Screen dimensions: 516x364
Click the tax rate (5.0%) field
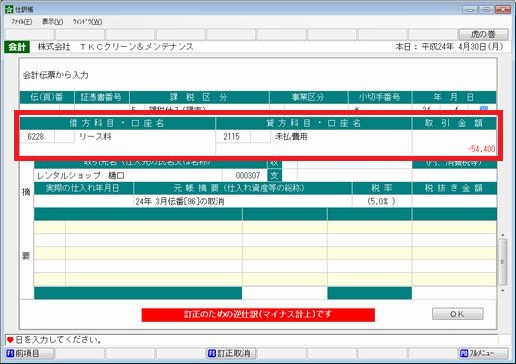(382, 201)
